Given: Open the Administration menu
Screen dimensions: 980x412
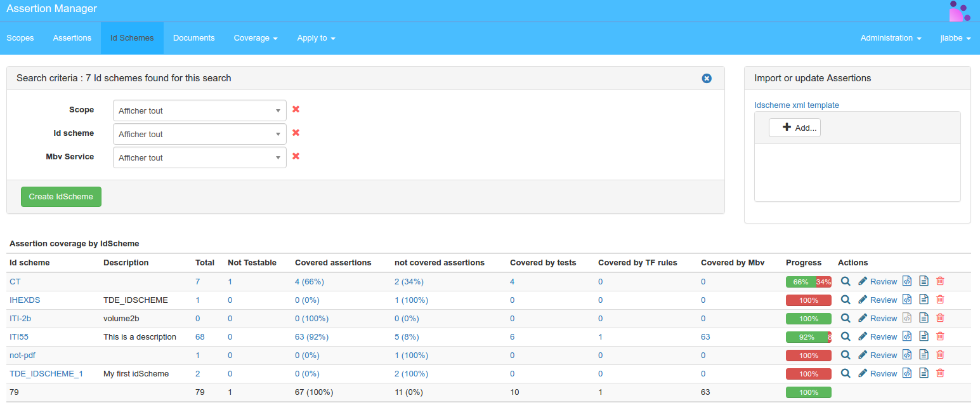Looking at the screenshot, I should click(890, 38).
